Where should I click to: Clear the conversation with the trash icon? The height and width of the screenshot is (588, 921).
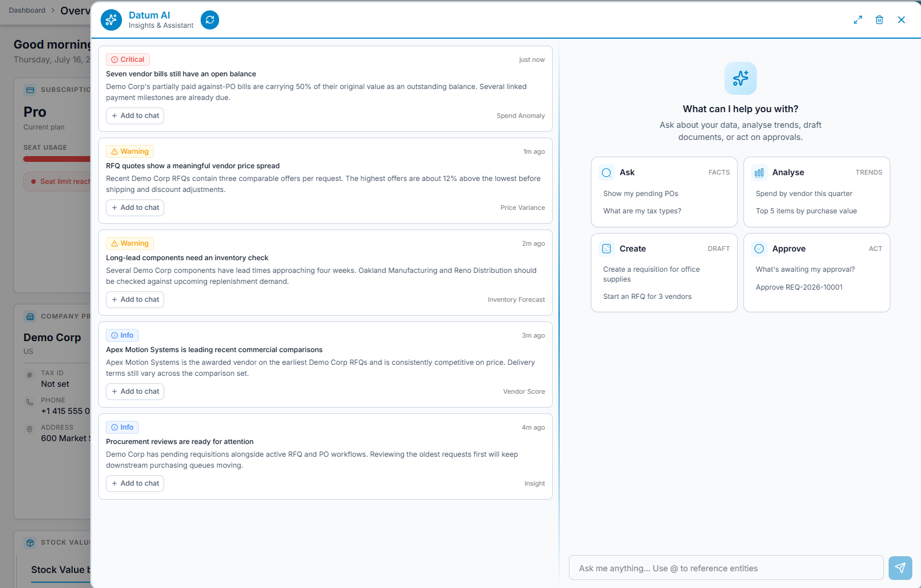[879, 20]
